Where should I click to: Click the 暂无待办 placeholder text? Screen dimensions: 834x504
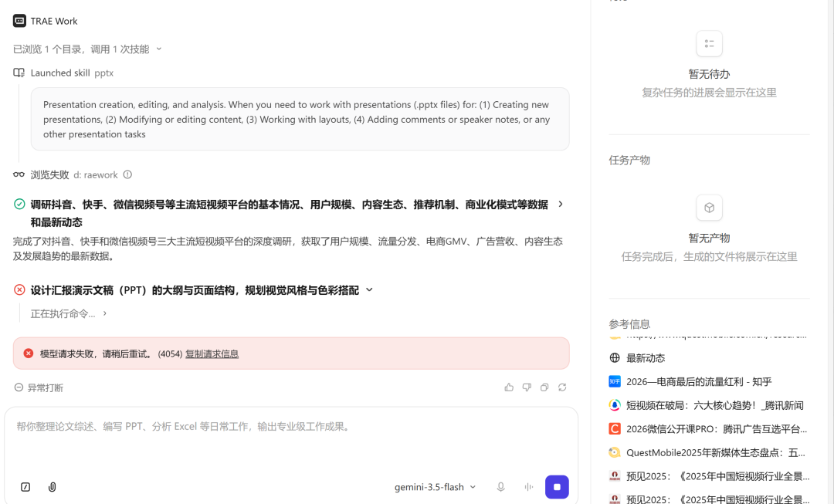[709, 74]
